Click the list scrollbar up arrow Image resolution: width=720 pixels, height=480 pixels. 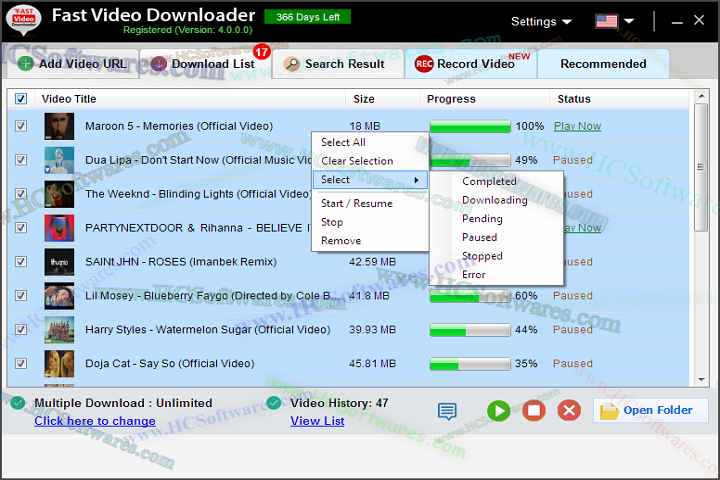pos(701,96)
